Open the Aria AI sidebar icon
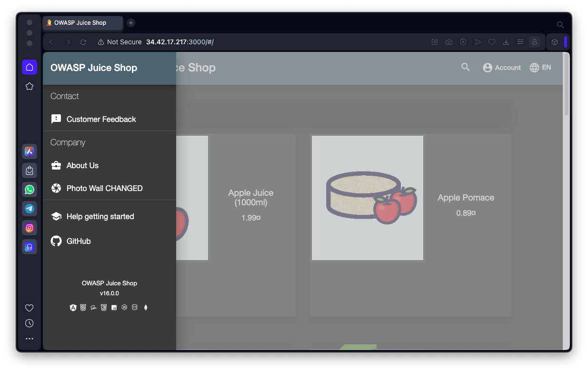The height and width of the screenshot is (372, 588). click(x=30, y=151)
